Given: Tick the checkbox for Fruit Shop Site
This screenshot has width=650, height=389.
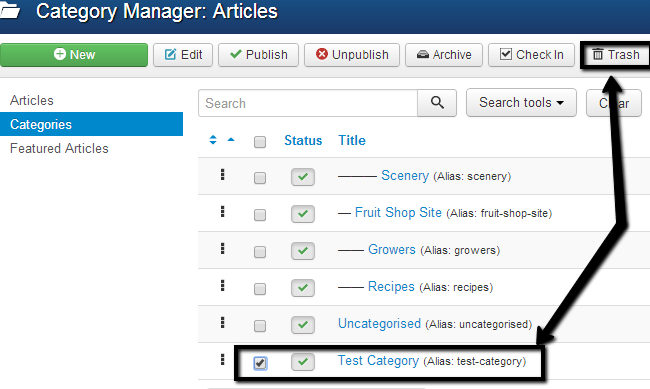Looking at the screenshot, I should click(260, 215).
